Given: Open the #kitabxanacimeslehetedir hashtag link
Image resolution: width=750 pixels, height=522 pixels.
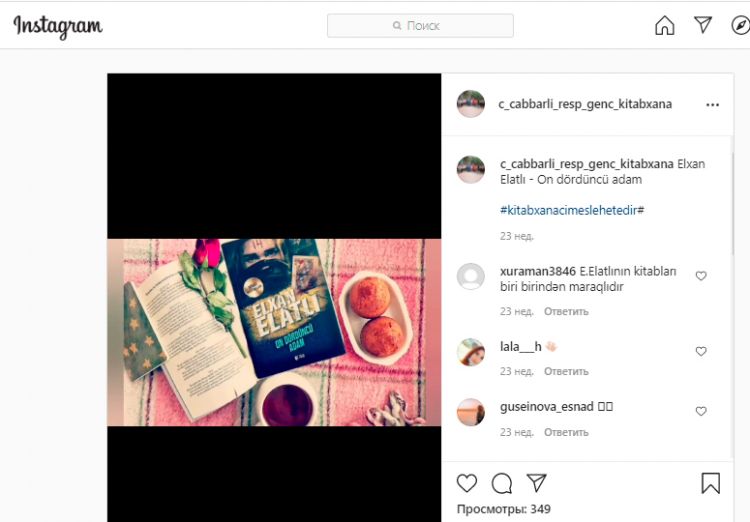Looking at the screenshot, I should point(572,210).
